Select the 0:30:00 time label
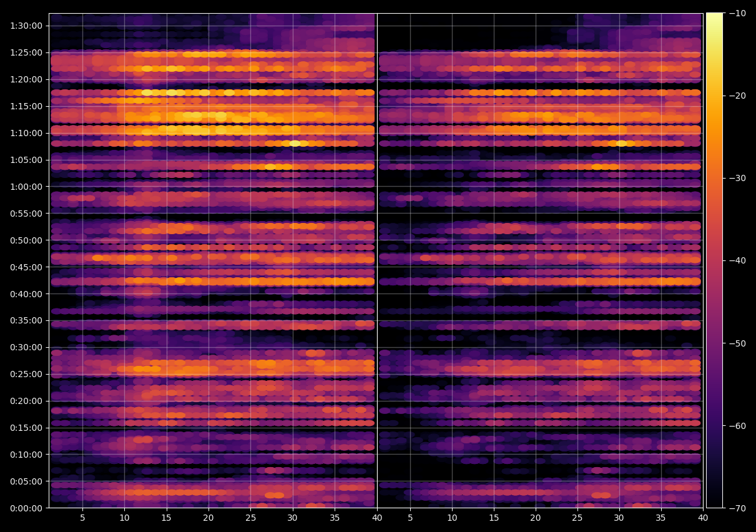 pos(26,347)
